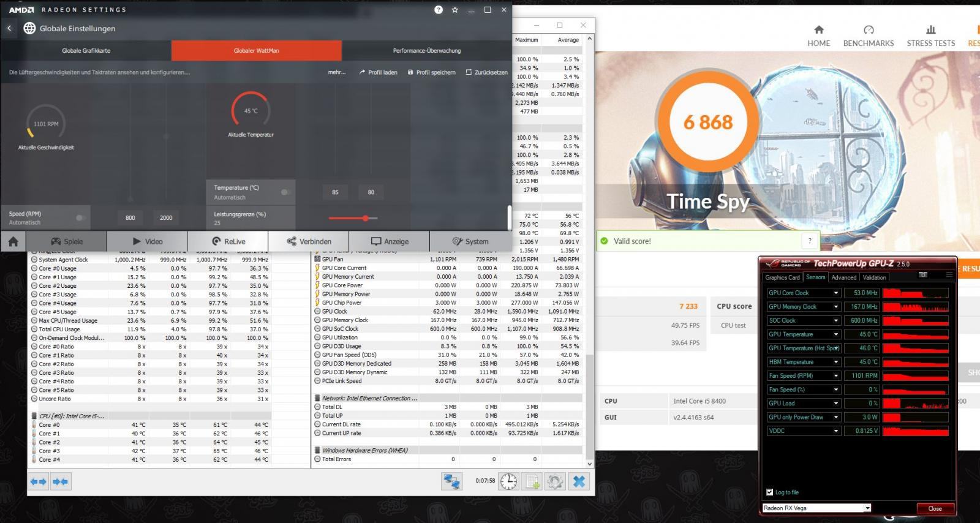Open the VDDC dropdown in GPU-Z
The height and width of the screenshot is (523, 980).
[835, 431]
